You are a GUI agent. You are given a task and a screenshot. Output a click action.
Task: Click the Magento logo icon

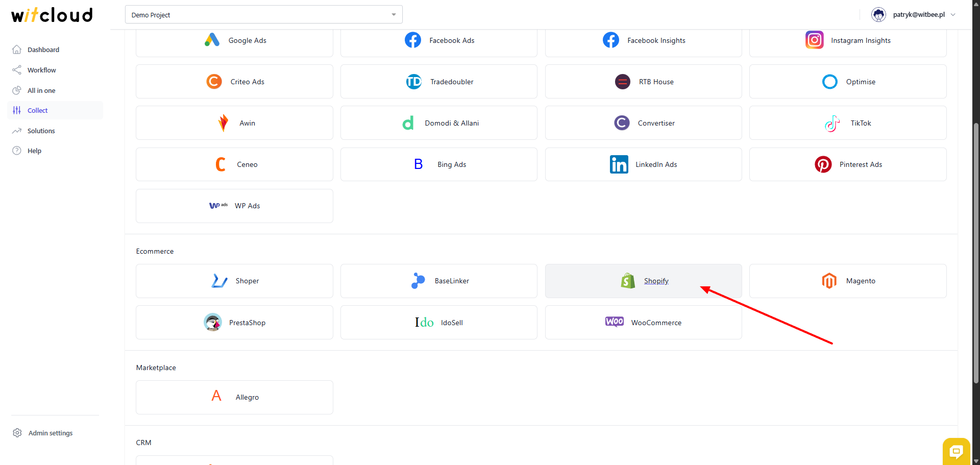[829, 281]
